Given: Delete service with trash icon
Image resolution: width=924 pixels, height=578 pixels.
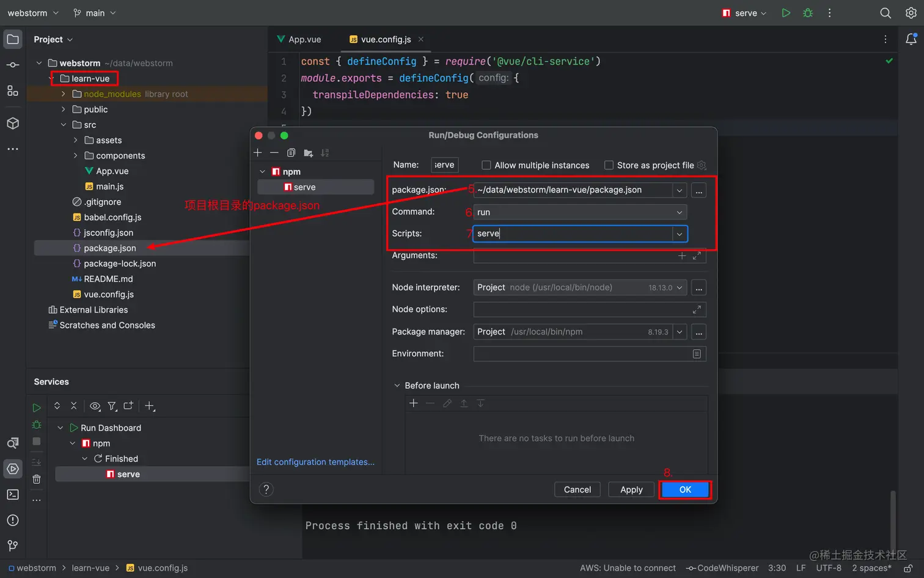Looking at the screenshot, I should coord(37,480).
